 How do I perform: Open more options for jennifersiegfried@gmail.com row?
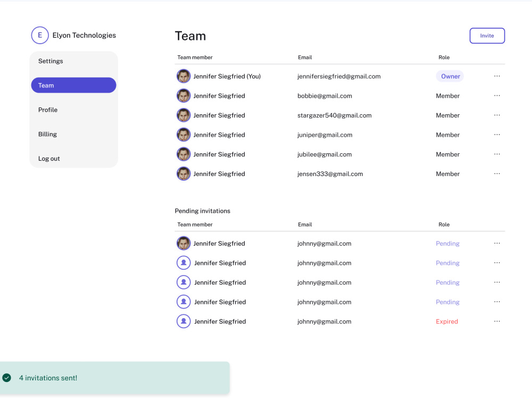click(x=497, y=76)
